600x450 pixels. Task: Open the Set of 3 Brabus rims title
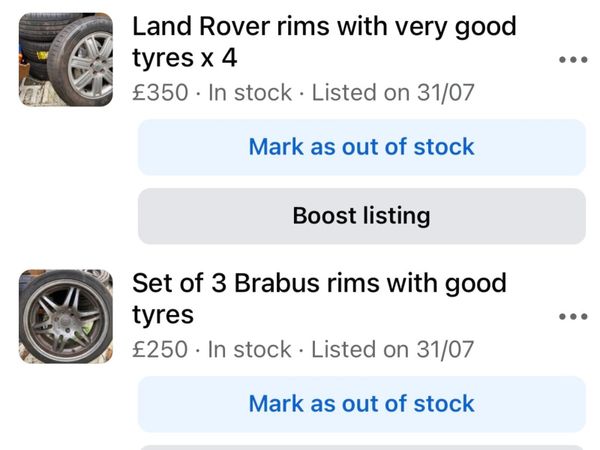pos(320,299)
